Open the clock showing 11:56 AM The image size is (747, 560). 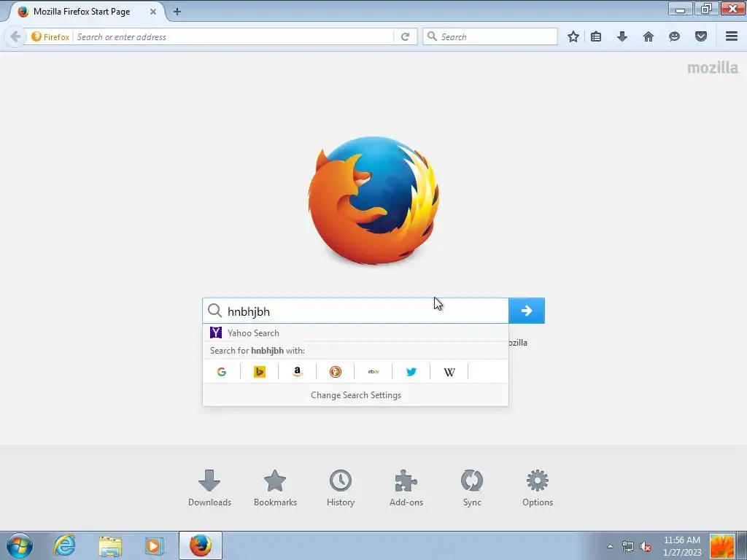click(682, 546)
